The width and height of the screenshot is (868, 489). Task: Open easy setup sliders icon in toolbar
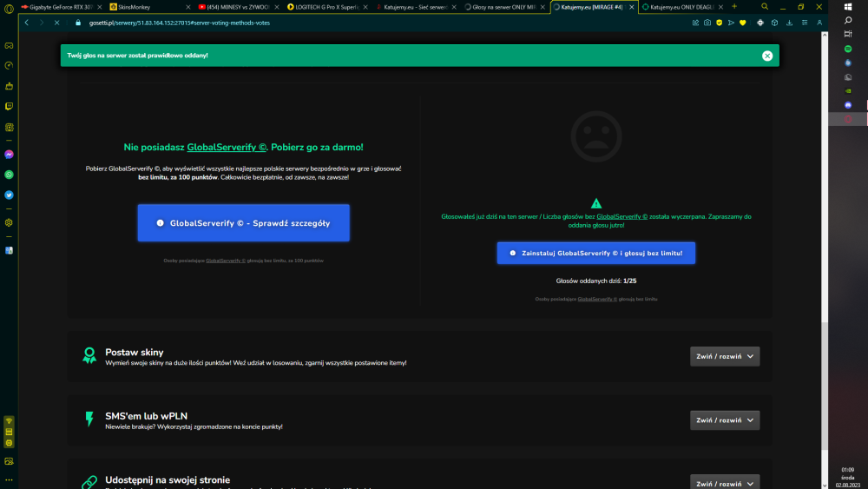[805, 23]
